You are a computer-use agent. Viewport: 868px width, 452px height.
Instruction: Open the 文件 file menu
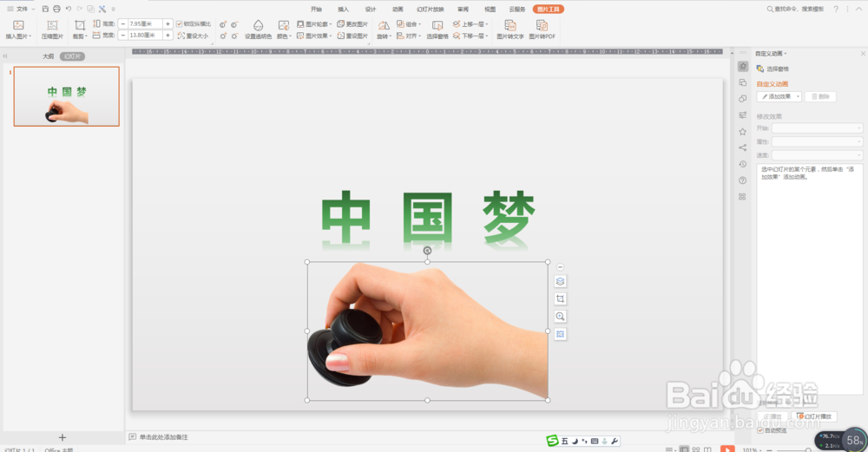click(21, 9)
